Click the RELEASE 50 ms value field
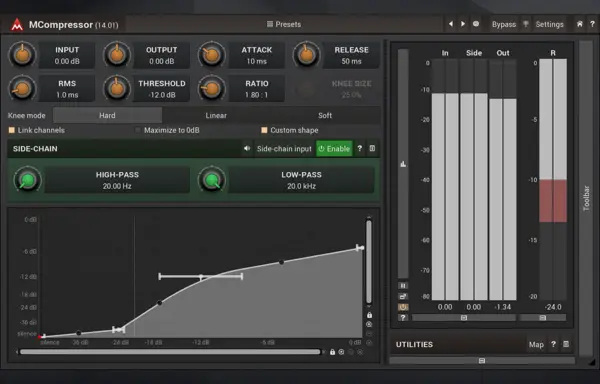Image resolution: width=600 pixels, height=384 pixels. coord(351,55)
